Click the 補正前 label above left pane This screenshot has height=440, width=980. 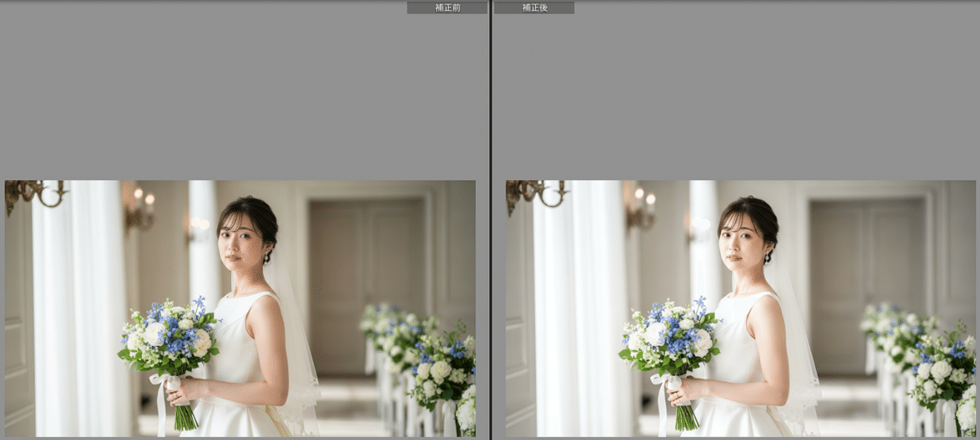point(447,7)
